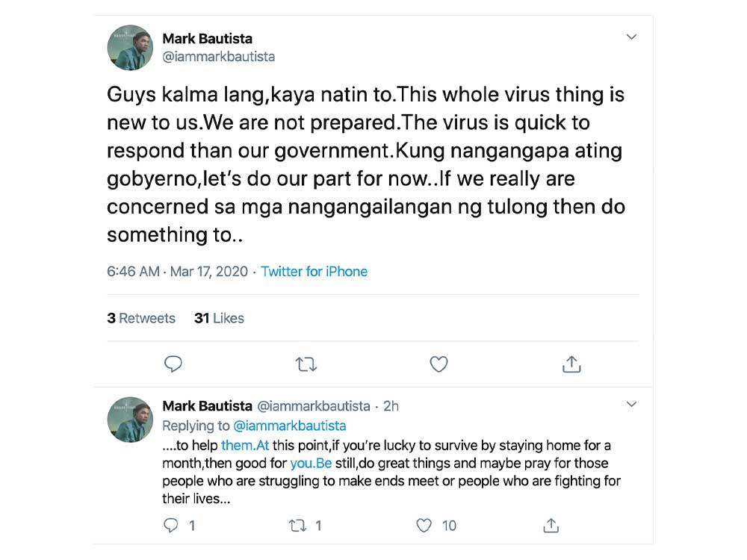Click the tweet timestamp 6:46 AM Mar 17 2020

[x=177, y=272]
